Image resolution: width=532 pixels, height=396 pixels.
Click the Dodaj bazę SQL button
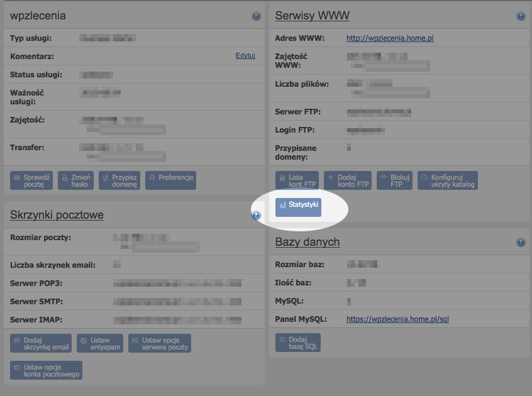(298, 343)
